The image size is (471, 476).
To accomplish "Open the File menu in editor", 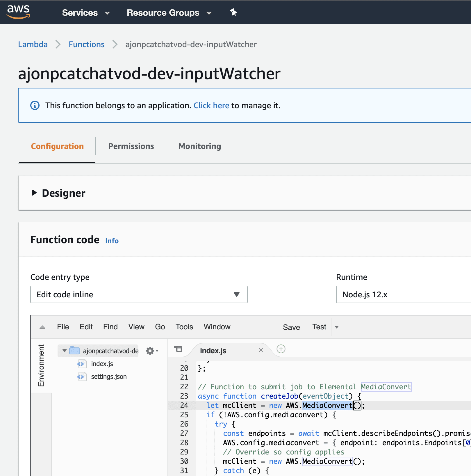I will tap(63, 327).
